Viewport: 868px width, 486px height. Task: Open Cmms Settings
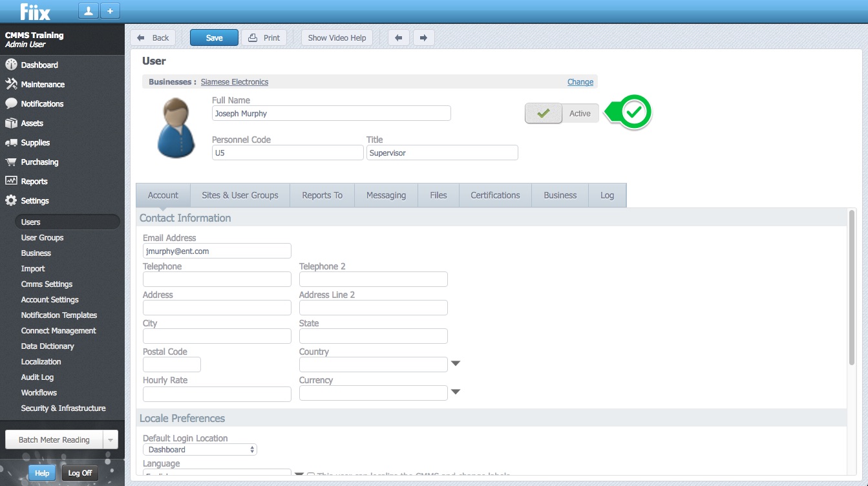pos(47,284)
